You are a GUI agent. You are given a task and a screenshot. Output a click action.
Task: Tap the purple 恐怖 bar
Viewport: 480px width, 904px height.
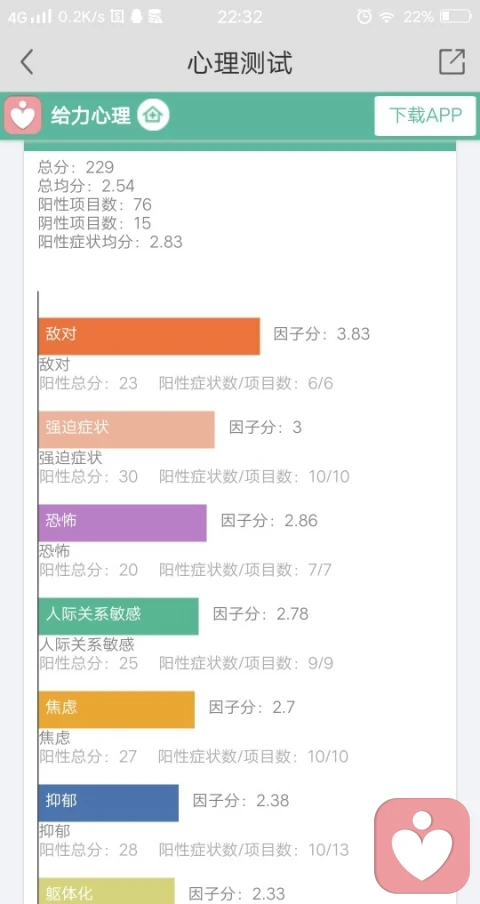[x=123, y=523]
